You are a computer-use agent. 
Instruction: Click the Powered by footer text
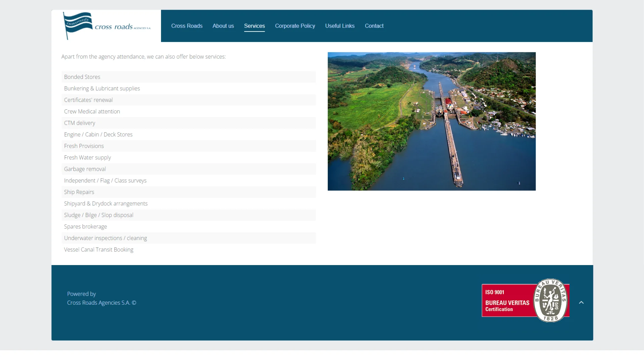(82, 294)
